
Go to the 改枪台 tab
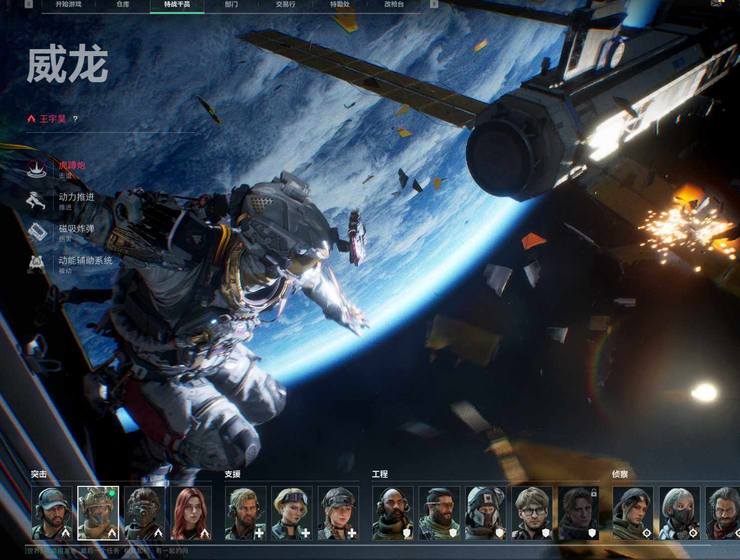[x=394, y=5]
